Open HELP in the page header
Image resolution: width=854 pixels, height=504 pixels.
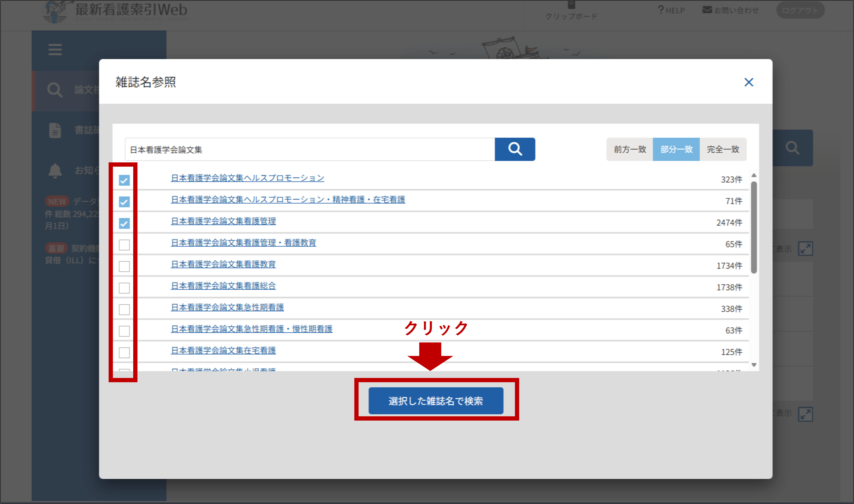(x=671, y=10)
